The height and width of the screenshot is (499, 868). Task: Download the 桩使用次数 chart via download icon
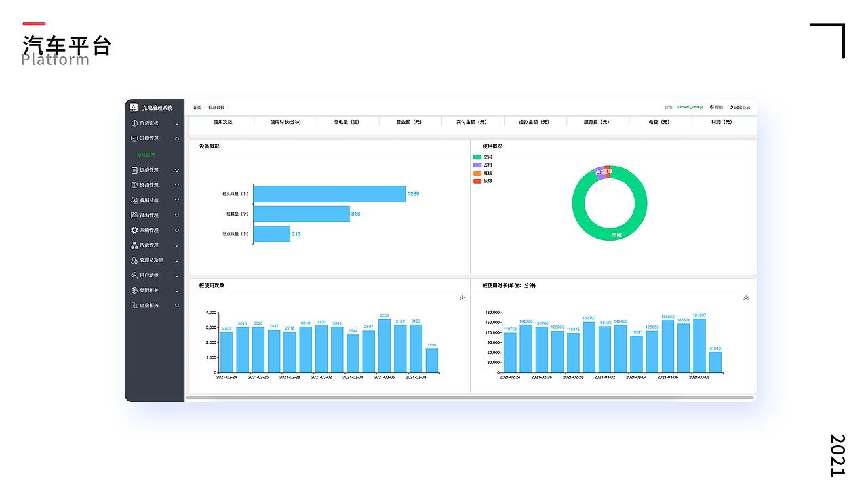click(x=462, y=298)
